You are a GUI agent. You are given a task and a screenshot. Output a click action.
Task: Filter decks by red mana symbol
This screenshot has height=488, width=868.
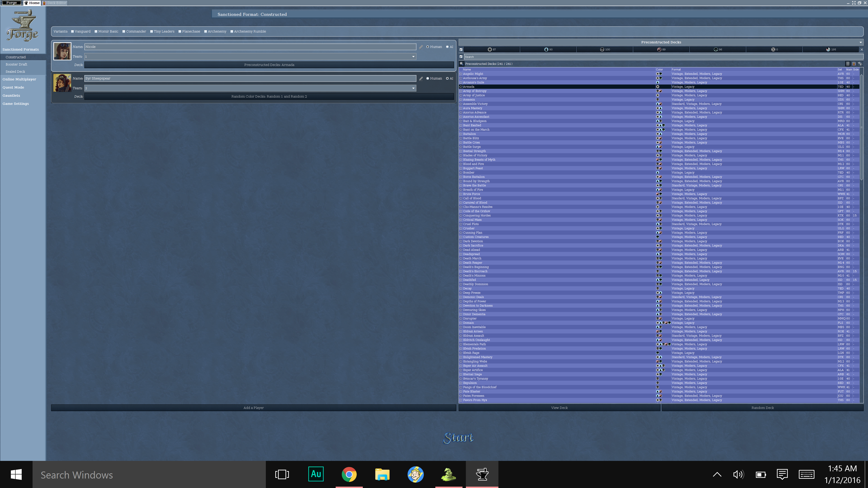(661, 49)
